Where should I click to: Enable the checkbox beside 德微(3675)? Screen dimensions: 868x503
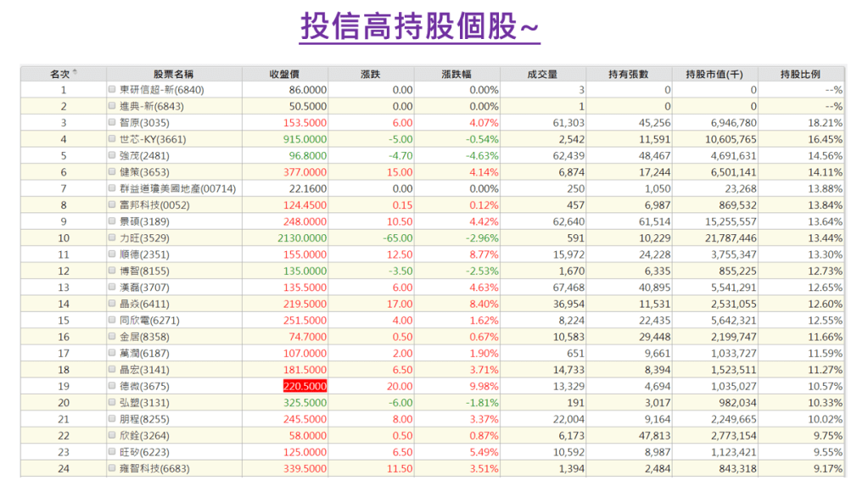tap(112, 387)
